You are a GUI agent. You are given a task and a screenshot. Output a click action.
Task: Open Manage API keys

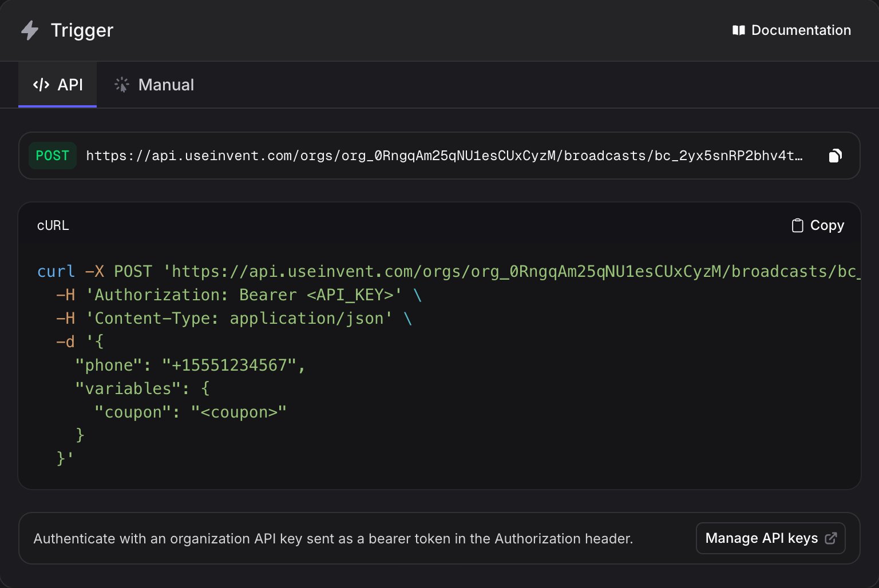tap(770, 538)
